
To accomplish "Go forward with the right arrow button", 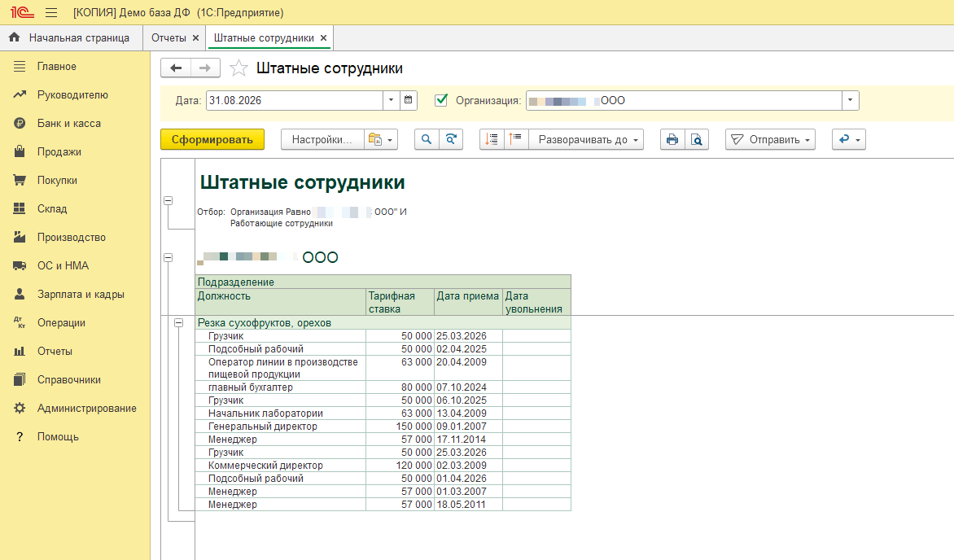I will [x=205, y=68].
